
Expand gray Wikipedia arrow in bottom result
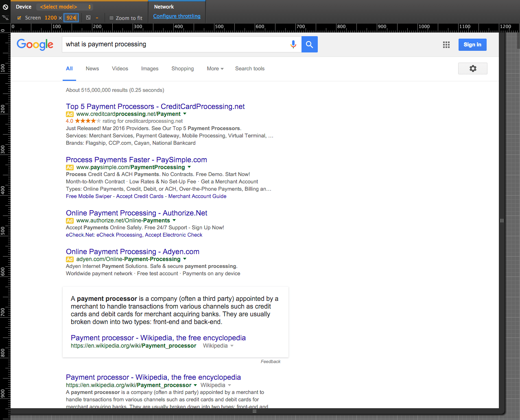tap(229, 385)
